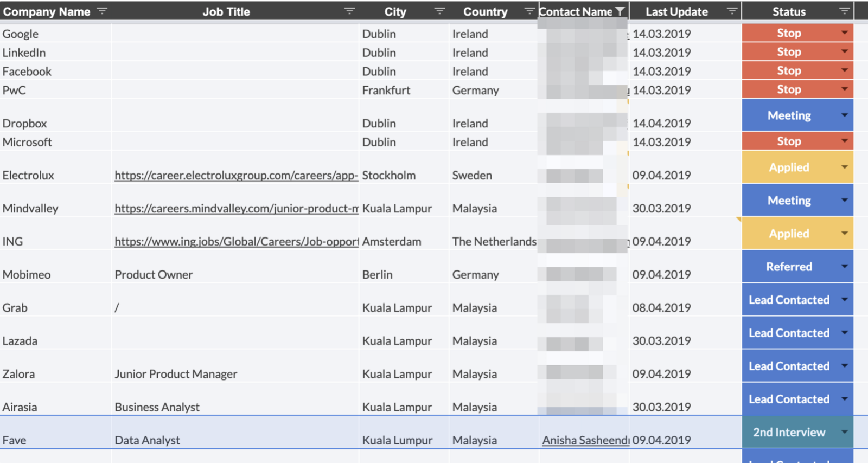Select the Frankfurt city cell
Image resolution: width=868 pixels, height=464 pixels.
coord(404,90)
